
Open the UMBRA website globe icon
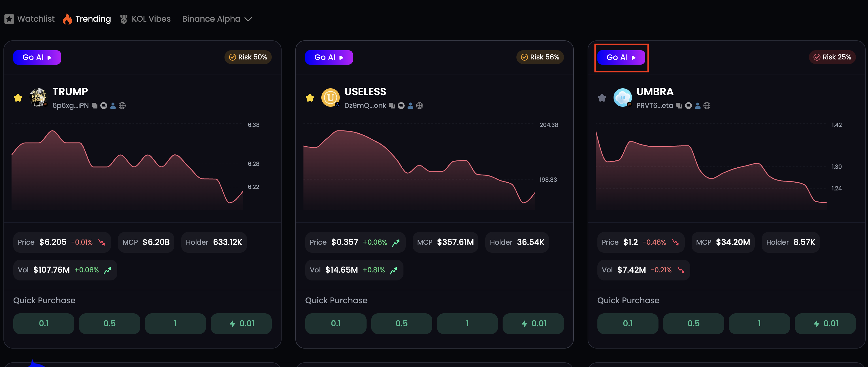click(707, 106)
